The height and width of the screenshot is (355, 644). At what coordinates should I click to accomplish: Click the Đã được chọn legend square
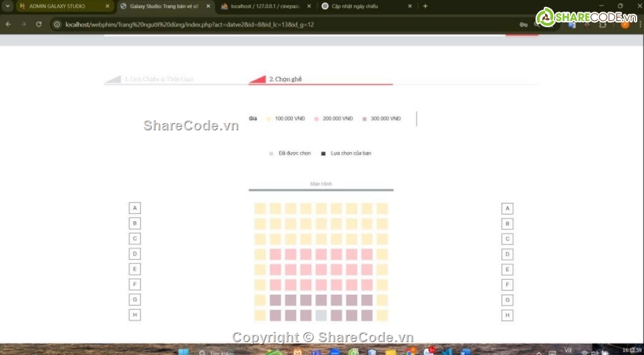(x=271, y=153)
